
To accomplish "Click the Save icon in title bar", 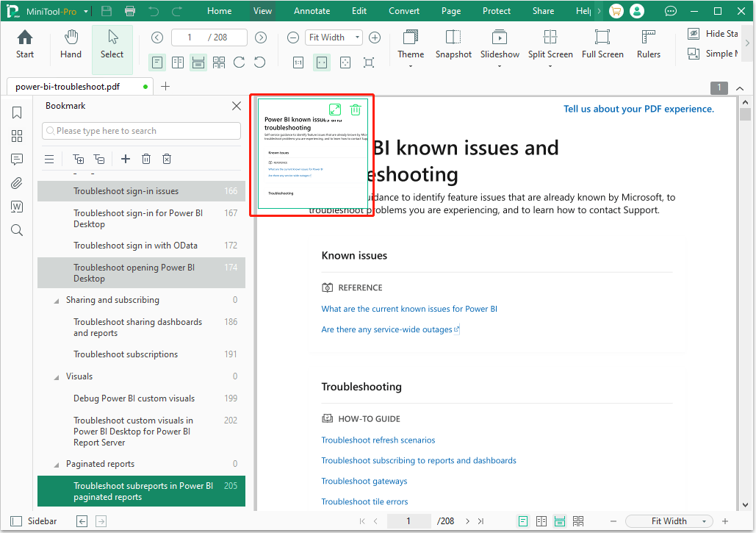I will click(x=107, y=11).
